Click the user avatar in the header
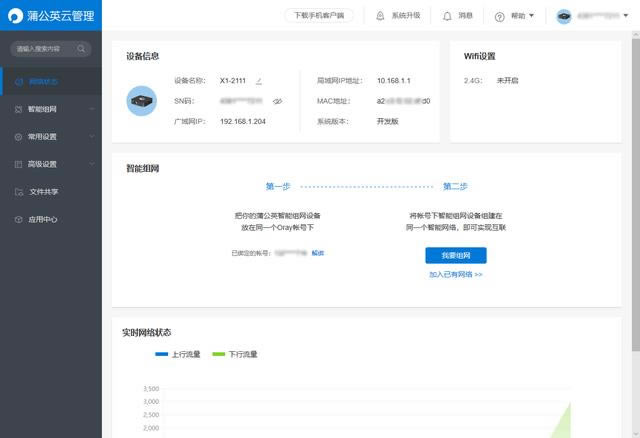The width and height of the screenshot is (640, 438). [x=564, y=16]
